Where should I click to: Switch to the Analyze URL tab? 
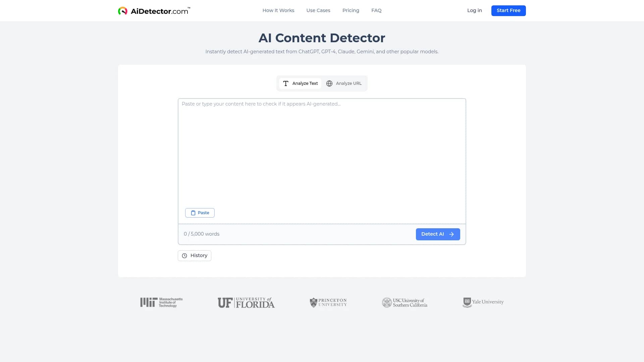(x=344, y=83)
